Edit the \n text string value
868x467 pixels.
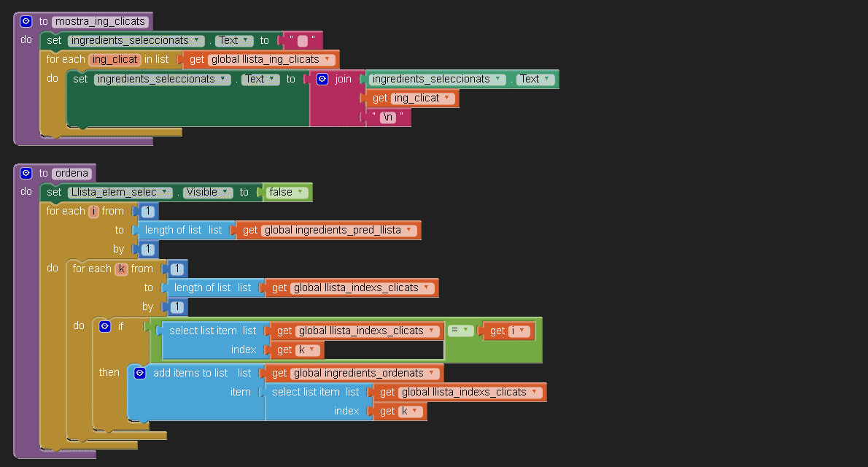coord(388,117)
